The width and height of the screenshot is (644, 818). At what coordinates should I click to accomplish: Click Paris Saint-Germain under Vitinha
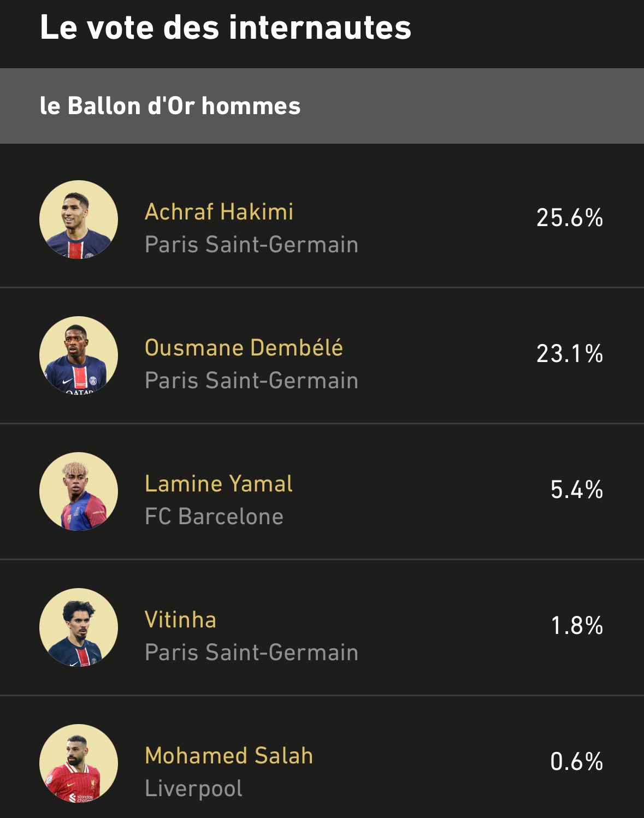(251, 653)
